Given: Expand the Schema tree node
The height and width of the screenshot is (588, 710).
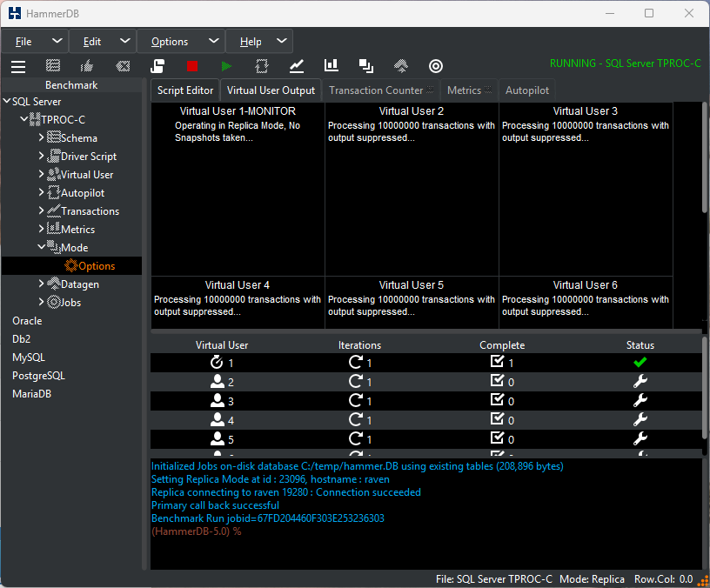Looking at the screenshot, I should point(41,137).
